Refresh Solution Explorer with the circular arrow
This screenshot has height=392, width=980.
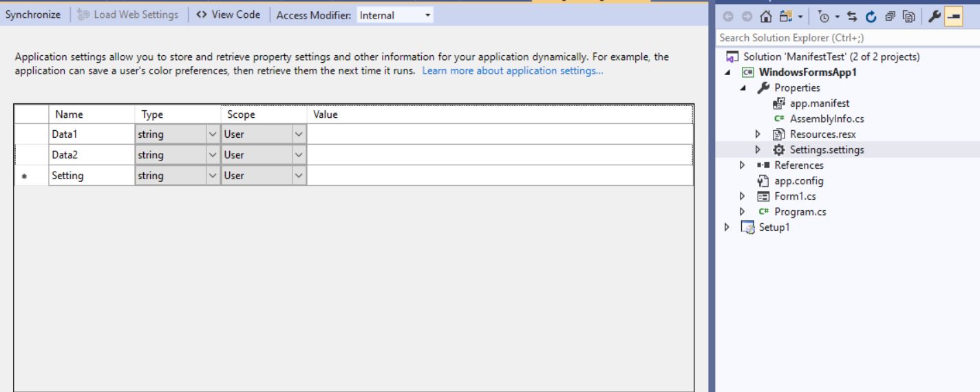(872, 15)
